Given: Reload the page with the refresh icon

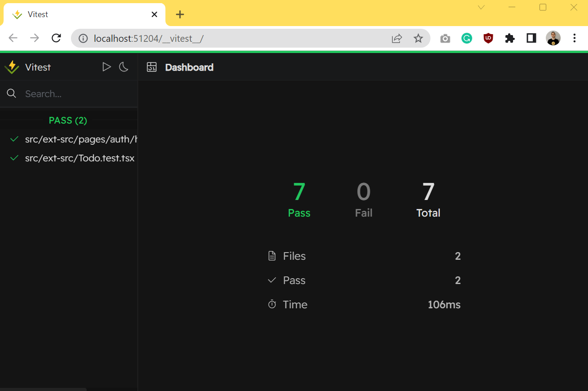Looking at the screenshot, I should tap(56, 38).
